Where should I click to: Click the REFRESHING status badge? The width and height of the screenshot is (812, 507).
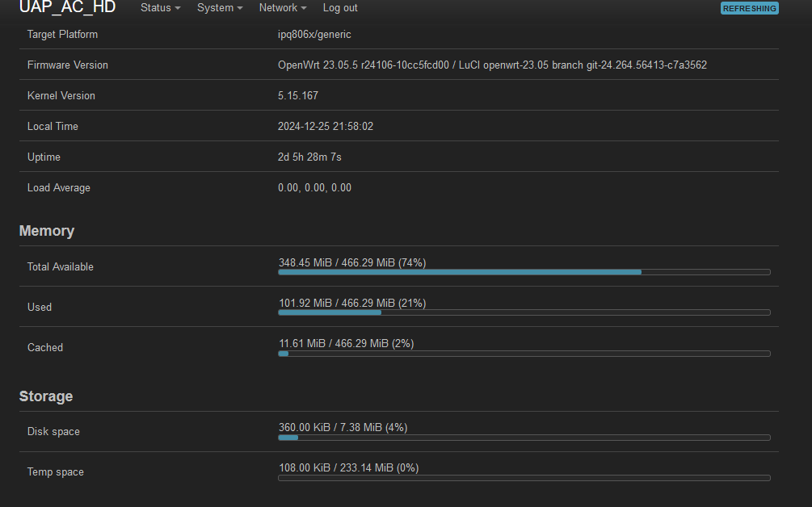point(749,8)
